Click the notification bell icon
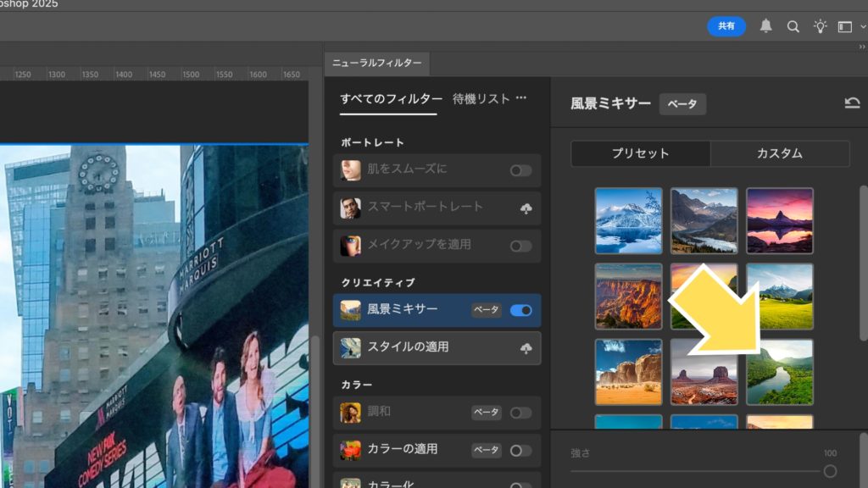This screenshot has height=488, width=868. [766, 26]
